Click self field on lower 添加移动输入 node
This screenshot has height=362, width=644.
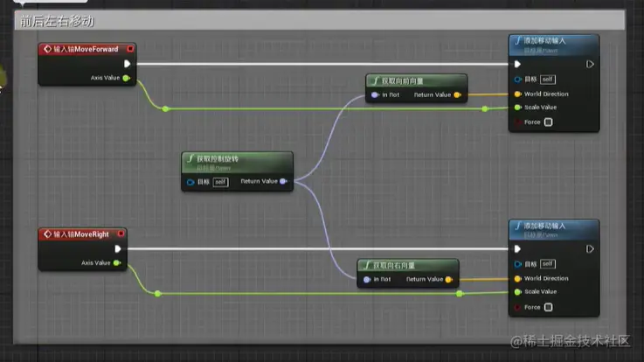pyautogui.click(x=548, y=264)
